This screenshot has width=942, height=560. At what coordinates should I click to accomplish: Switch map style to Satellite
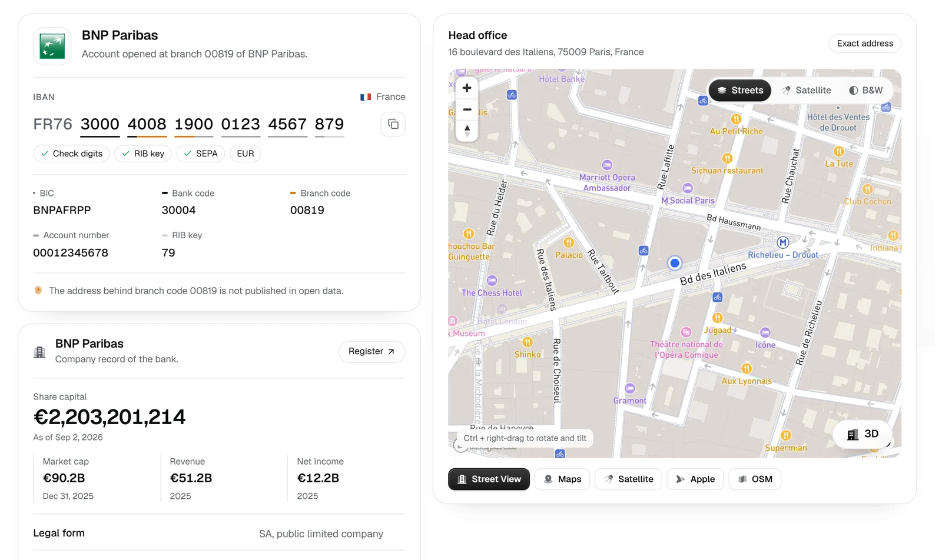(806, 91)
